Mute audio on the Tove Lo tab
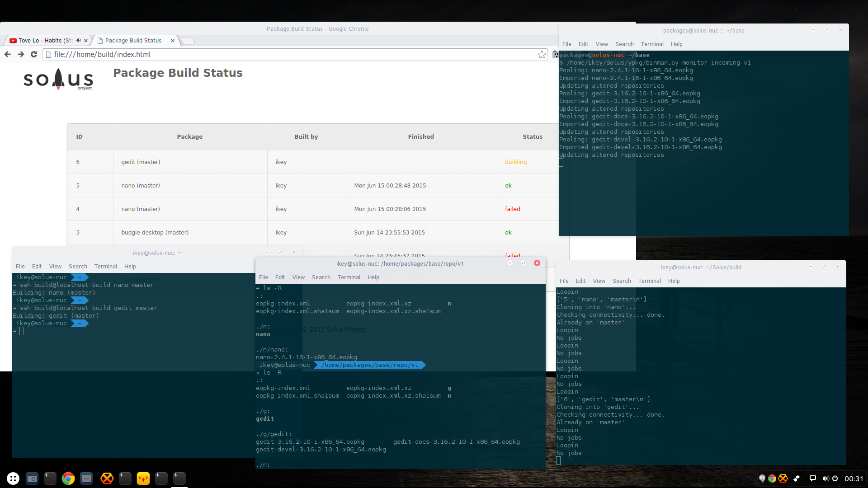The image size is (868, 488). click(x=78, y=41)
